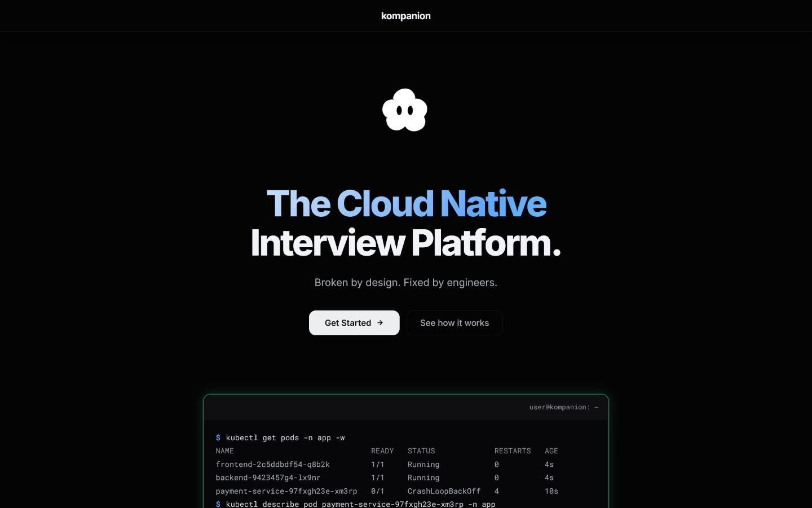Click the 10s age value for payment-service
The height and width of the screenshot is (508, 812).
click(551, 491)
